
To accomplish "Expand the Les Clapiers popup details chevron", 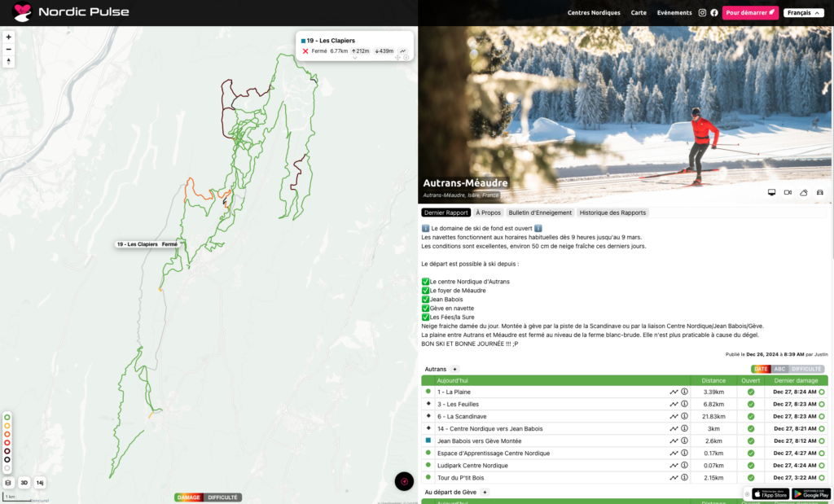I will point(355,58).
